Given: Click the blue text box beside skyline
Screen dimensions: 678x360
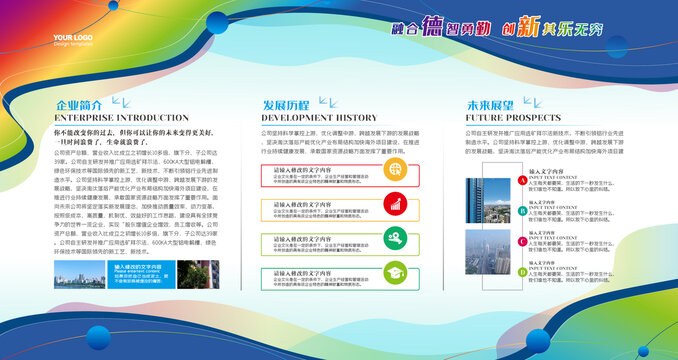Looking at the screenshot, I should tap(141, 274).
